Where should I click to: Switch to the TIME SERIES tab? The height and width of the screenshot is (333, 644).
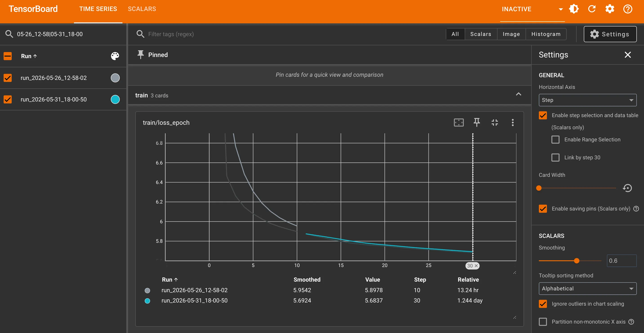pyautogui.click(x=98, y=9)
